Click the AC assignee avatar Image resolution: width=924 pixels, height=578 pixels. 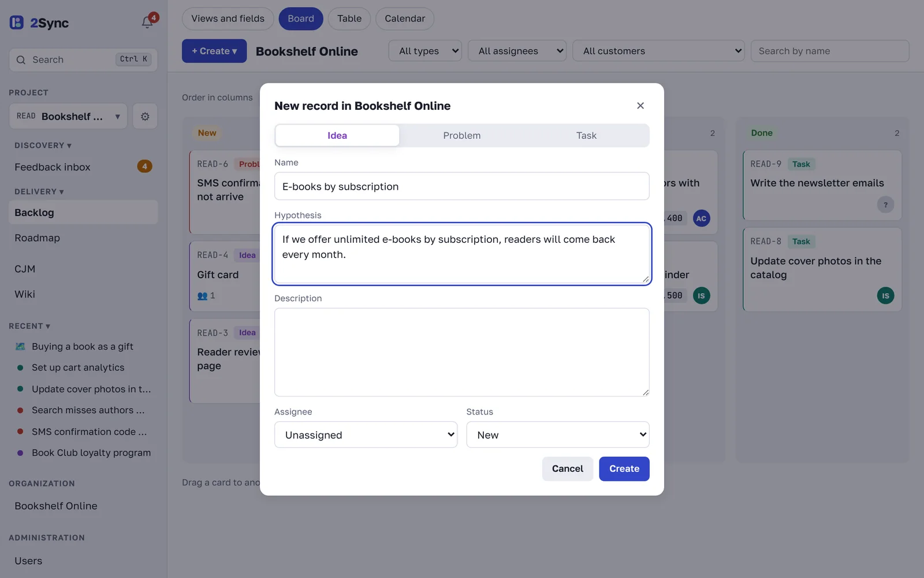[x=701, y=218]
